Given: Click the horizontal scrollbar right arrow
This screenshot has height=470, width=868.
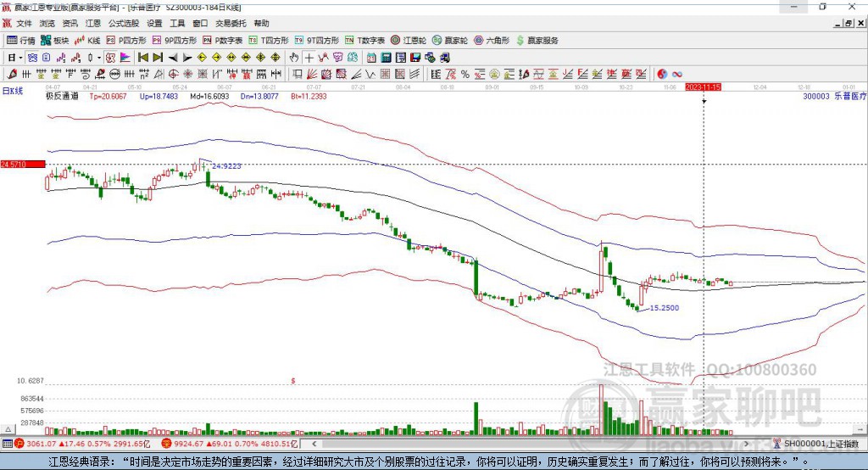Looking at the screenshot, I should 746,444.
